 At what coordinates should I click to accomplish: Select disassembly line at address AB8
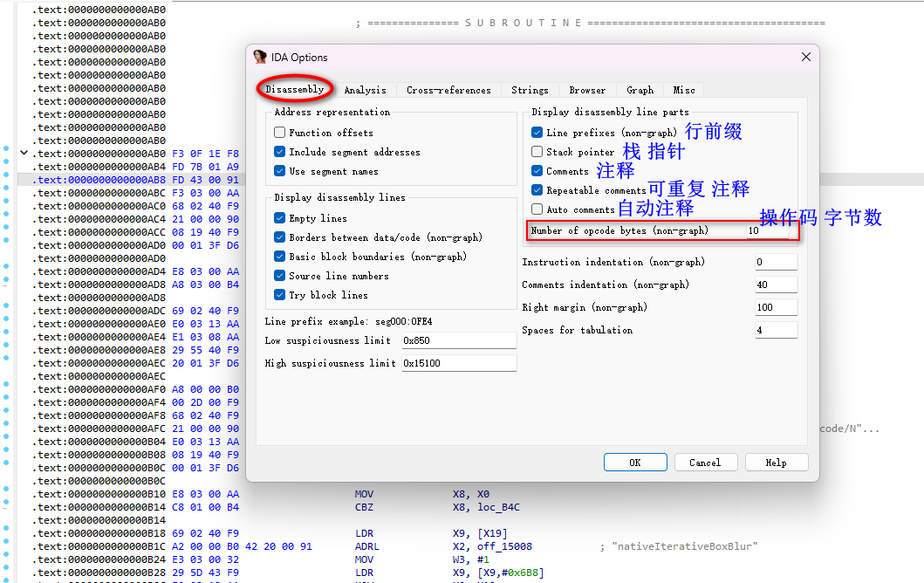click(135, 180)
